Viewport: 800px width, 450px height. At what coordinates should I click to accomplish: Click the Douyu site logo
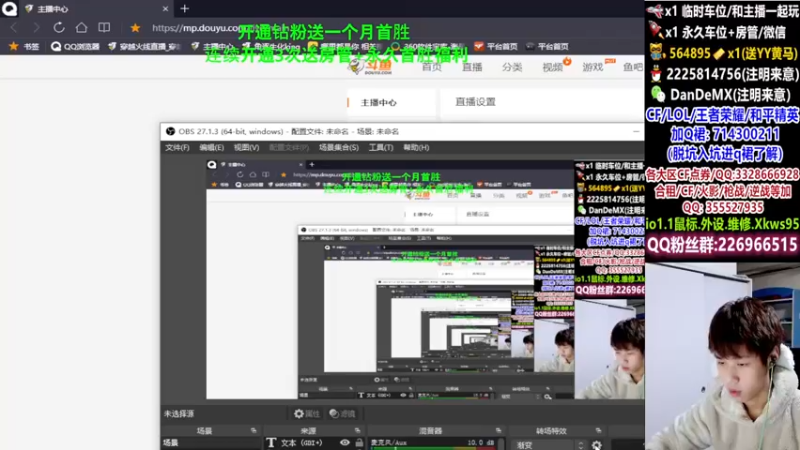(x=371, y=67)
